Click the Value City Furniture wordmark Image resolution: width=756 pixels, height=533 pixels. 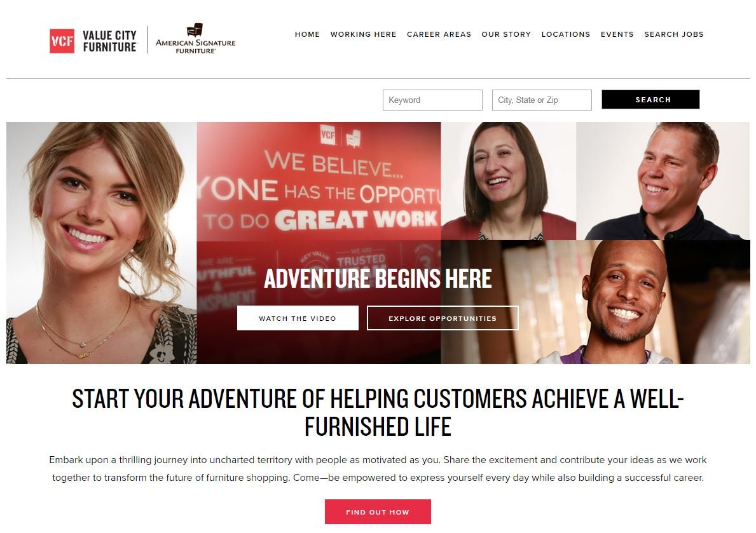[x=110, y=41]
